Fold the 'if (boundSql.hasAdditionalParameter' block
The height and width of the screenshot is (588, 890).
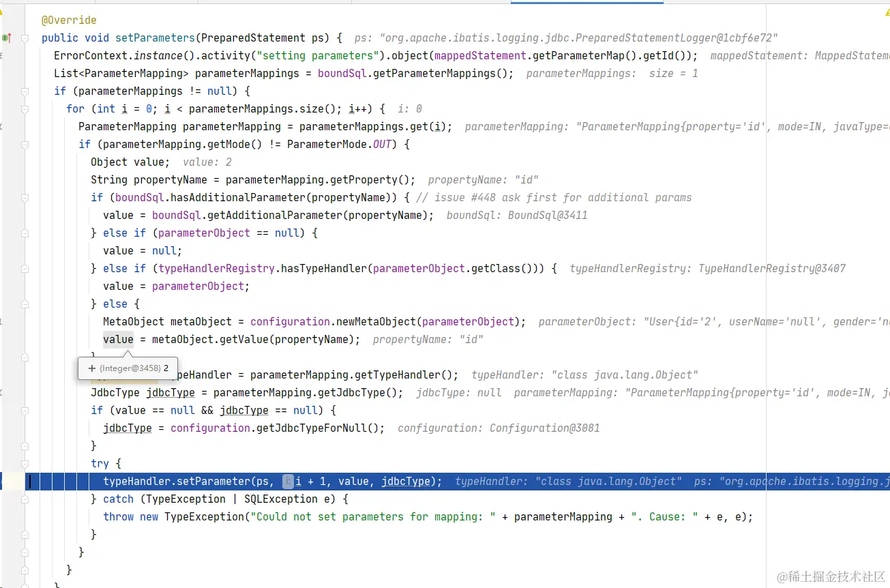click(25, 198)
